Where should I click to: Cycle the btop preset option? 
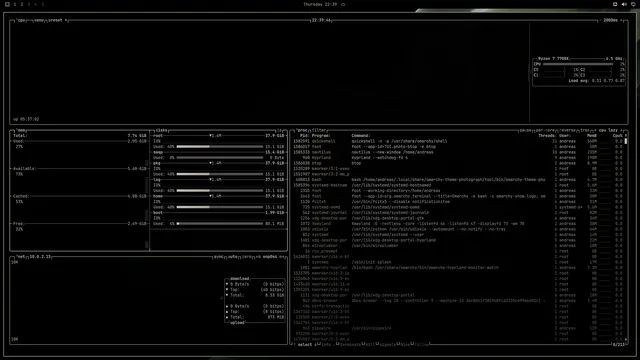55,20
